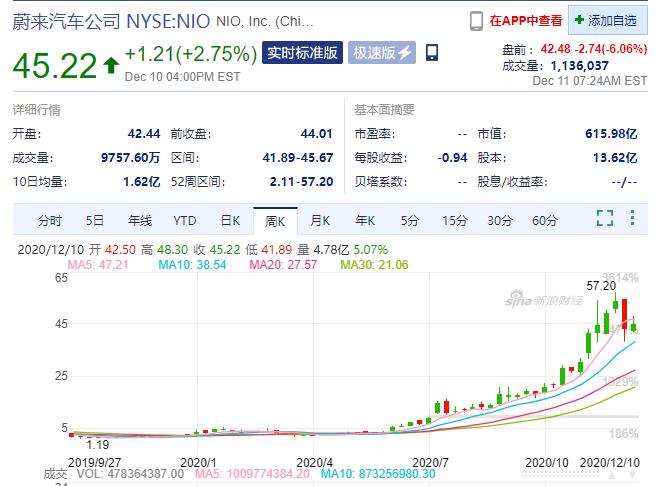Viewport: 665px width, 486px height.
Task: Click the 开盘 value 42.44
Action: click(x=144, y=134)
